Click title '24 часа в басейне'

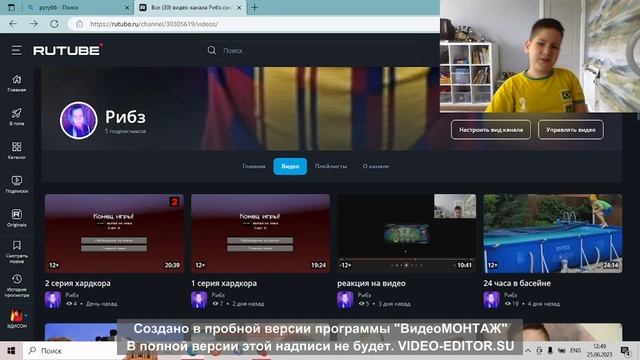tap(517, 283)
